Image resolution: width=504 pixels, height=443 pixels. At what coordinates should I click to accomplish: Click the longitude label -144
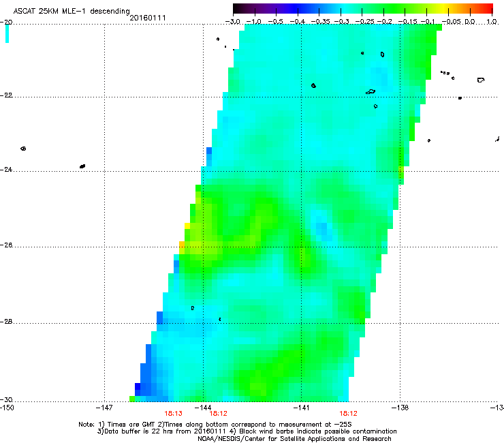click(x=203, y=408)
